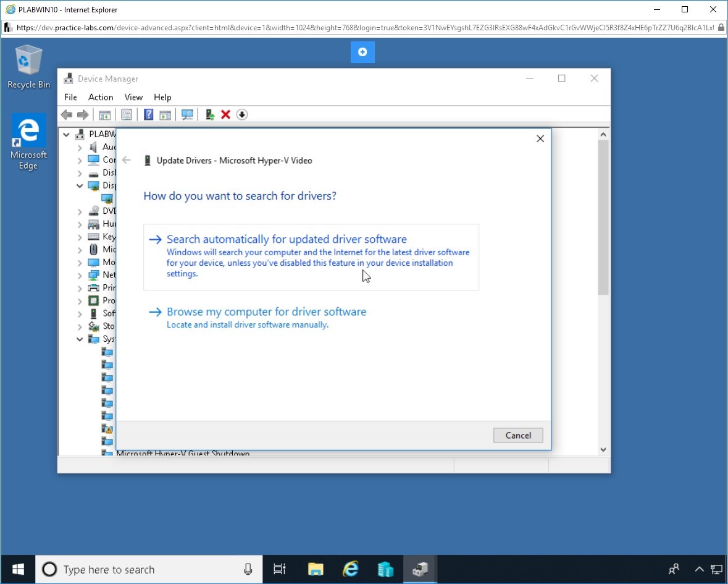This screenshot has height=584, width=728.
Task: Click the blue Help question mark icon
Action: [148, 115]
